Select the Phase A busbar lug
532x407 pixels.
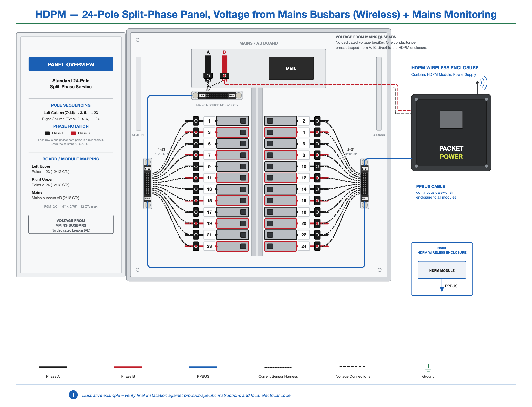[208, 76]
